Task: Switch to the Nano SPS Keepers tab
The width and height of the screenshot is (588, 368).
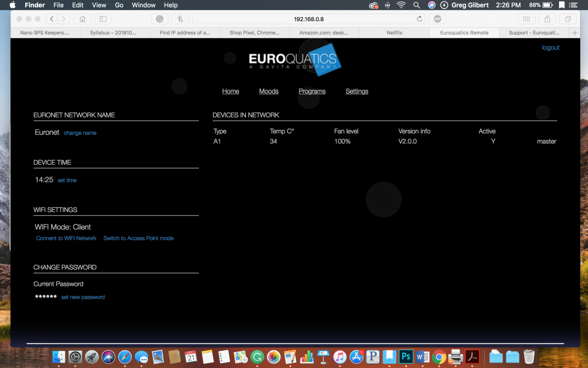Action: tap(45, 33)
